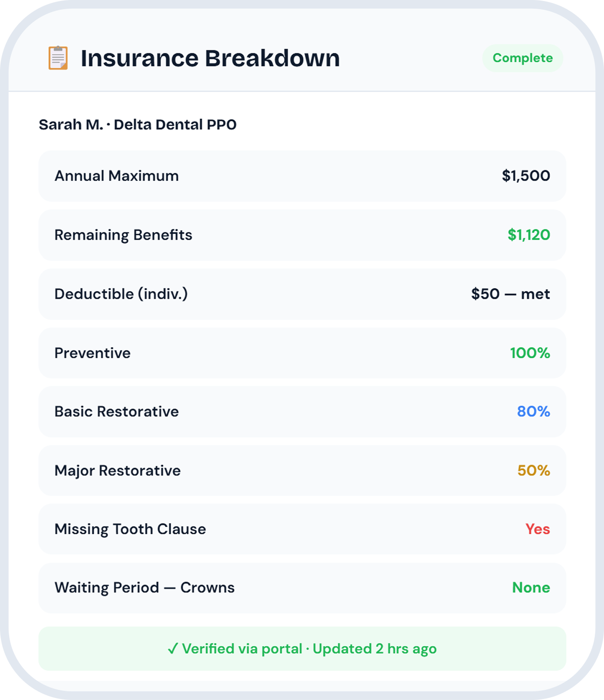Select the Basic Restorative row label
Image resolution: width=604 pixels, height=700 pixels.
116,411
